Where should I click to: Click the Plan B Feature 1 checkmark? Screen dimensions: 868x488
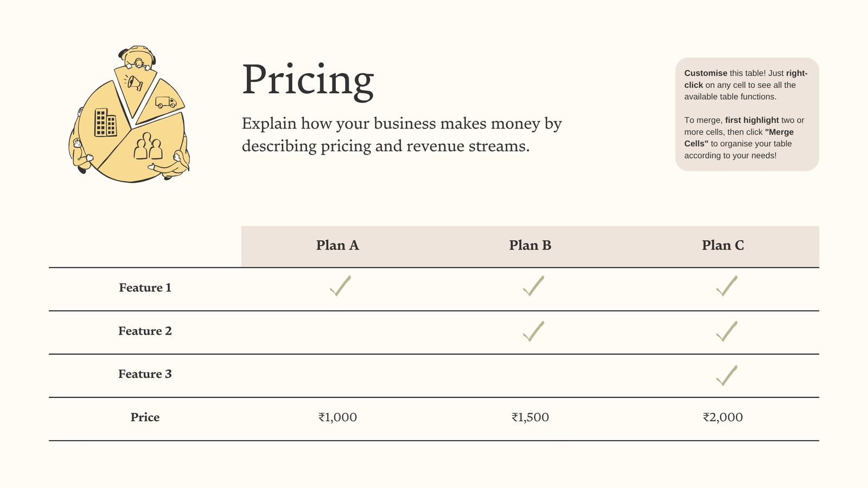click(x=533, y=286)
